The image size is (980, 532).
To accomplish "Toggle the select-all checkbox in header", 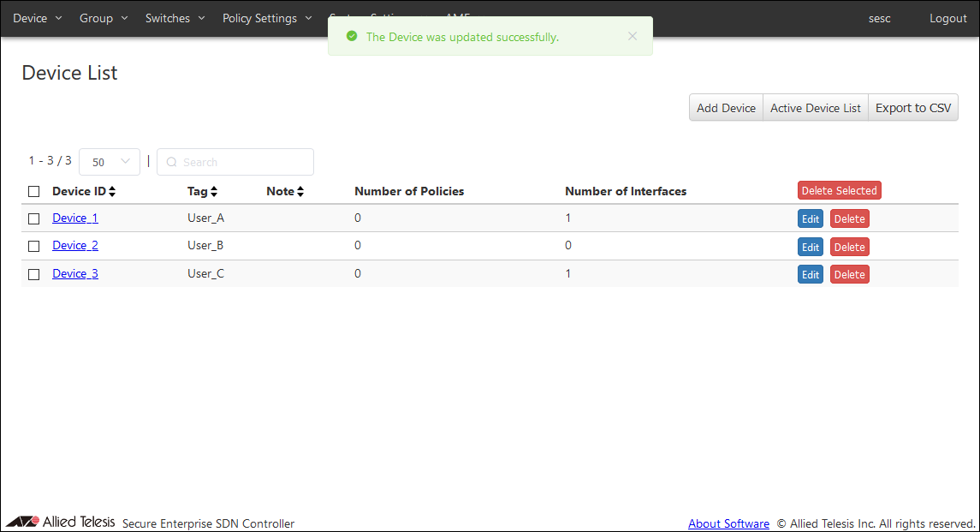I will (x=34, y=191).
